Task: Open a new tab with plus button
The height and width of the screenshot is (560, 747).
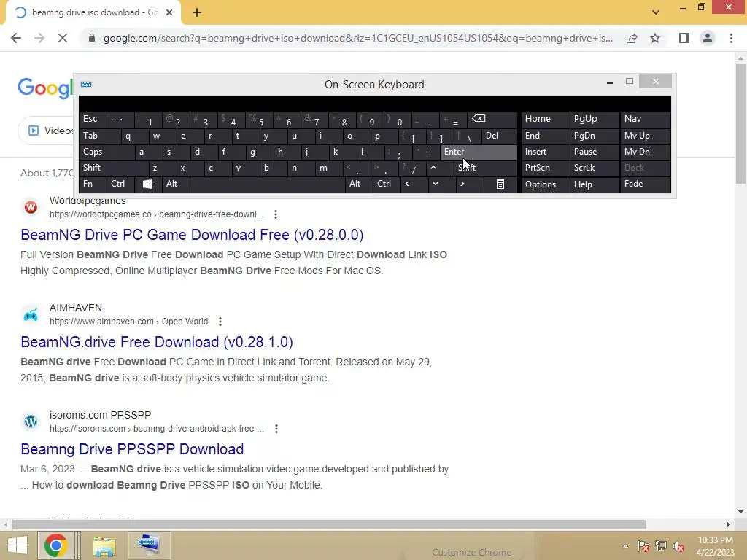Action: (x=197, y=12)
